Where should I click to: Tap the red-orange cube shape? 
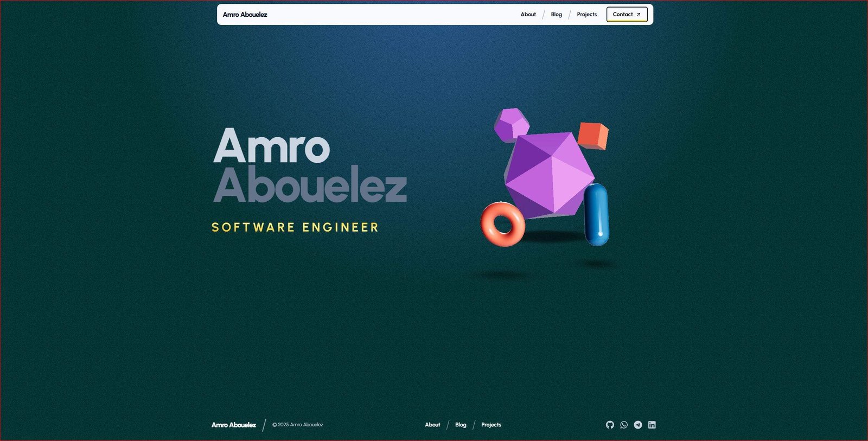tap(592, 136)
